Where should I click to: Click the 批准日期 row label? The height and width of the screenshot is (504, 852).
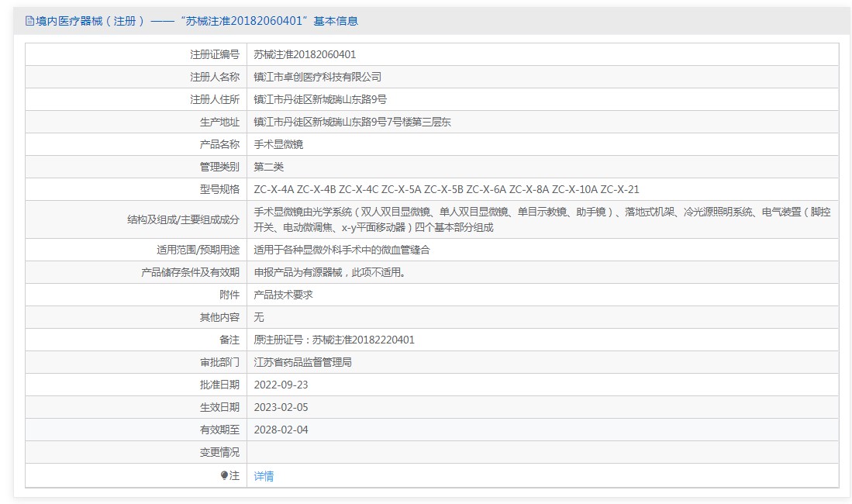pyautogui.click(x=219, y=385)
